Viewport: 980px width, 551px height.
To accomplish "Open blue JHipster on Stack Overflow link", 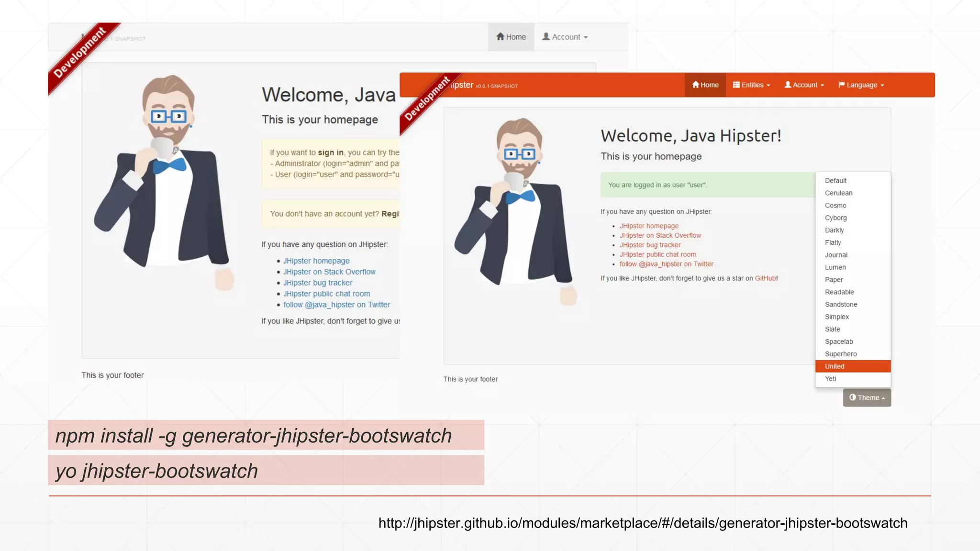I will pyautogui.click(x=329, y=272).
